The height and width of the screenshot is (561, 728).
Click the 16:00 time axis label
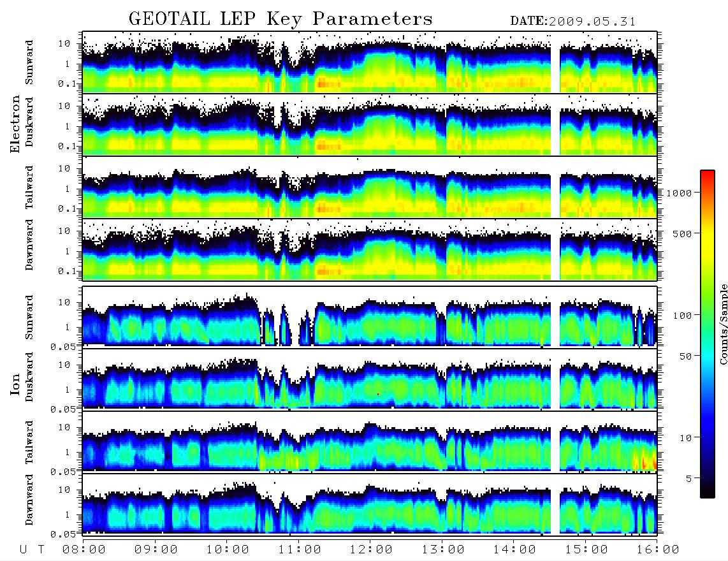pos(658,550)
